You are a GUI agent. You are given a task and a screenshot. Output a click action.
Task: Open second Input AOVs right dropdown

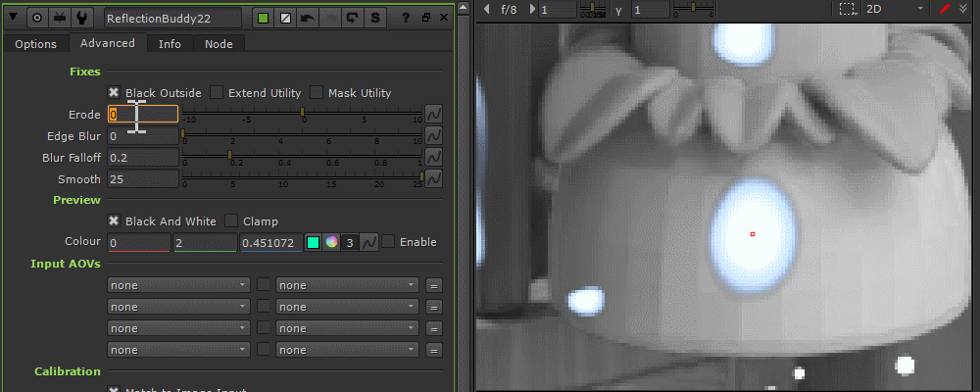point(347,307)
